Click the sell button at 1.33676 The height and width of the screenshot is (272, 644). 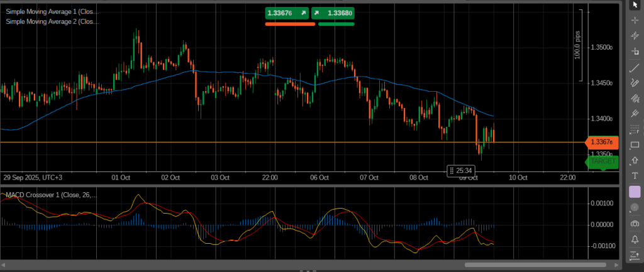287,13
